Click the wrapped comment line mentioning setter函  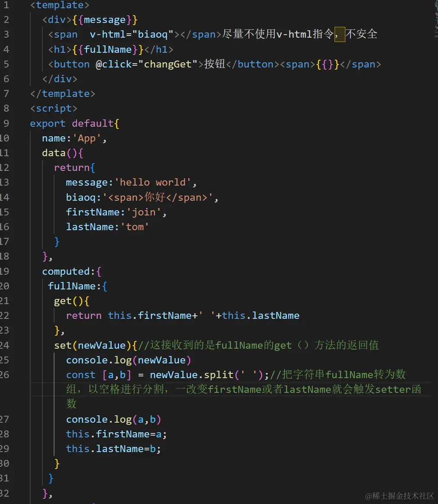click(243, 389)
